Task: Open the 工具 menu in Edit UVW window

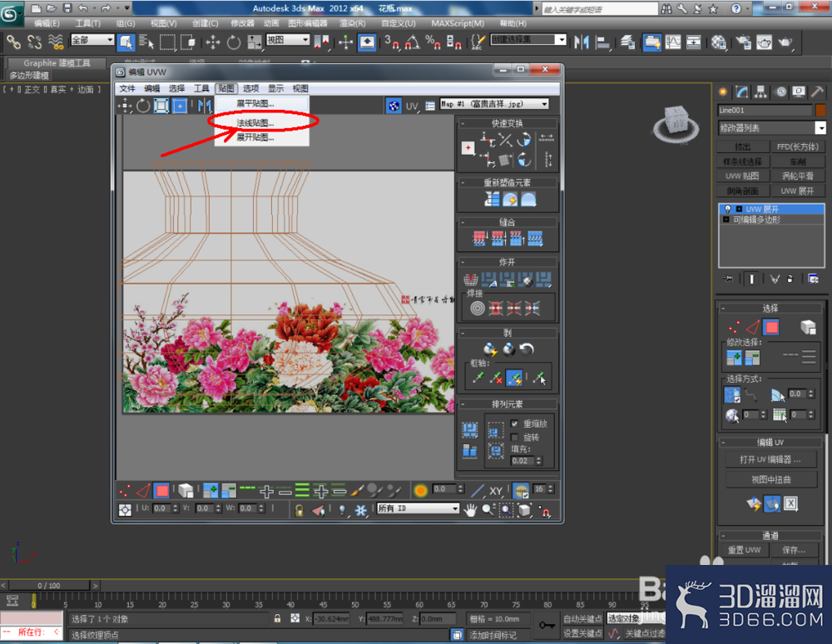Action: click(201, 88)
